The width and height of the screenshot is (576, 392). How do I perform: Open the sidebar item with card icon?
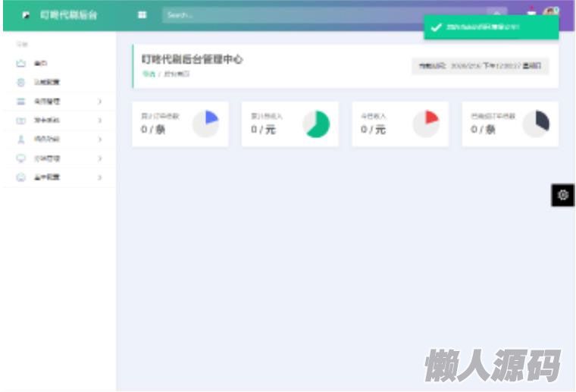point(59,121)
